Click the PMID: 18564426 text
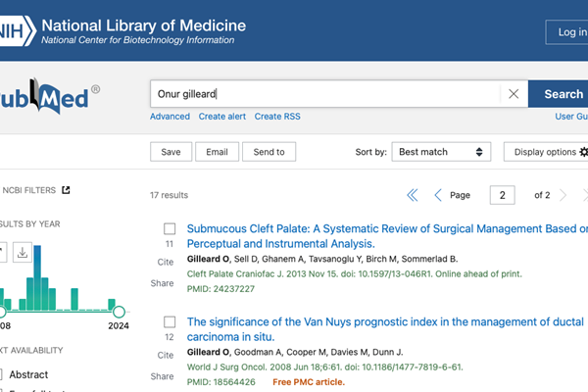Viewport: 588px width, 392px height. point(220,382)
